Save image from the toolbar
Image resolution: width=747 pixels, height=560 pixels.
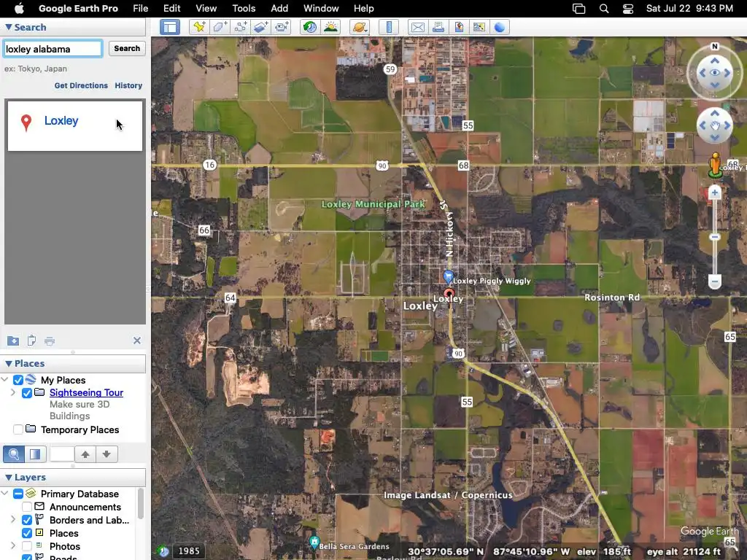459,27
